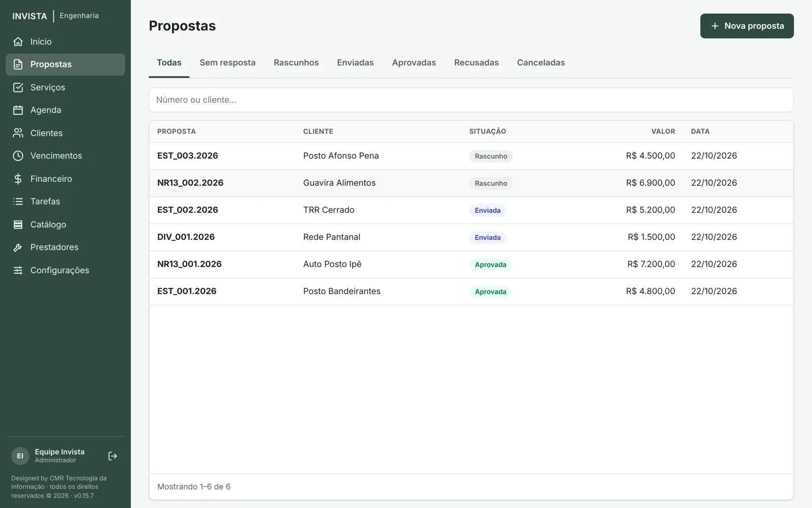Click the Enviada badge for TRR Cerrado
Image resolution: width=812 pixels, height=508 pixels.
click(488, 210)
